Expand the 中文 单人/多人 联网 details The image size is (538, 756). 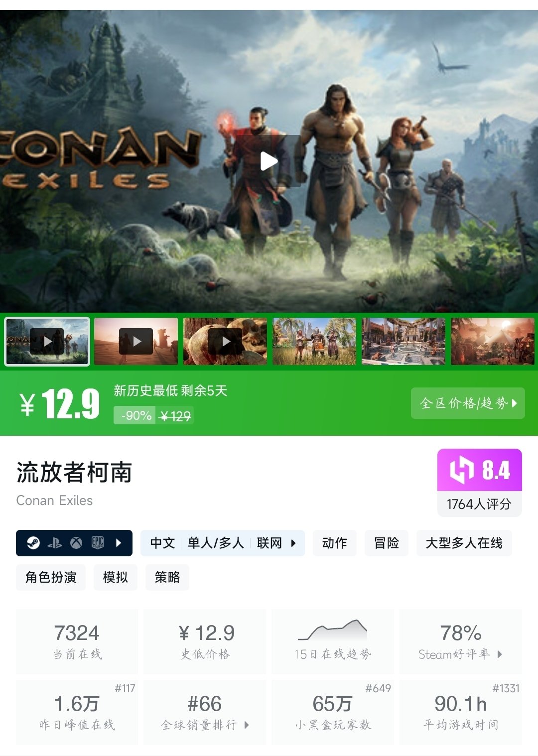(223, 543)
